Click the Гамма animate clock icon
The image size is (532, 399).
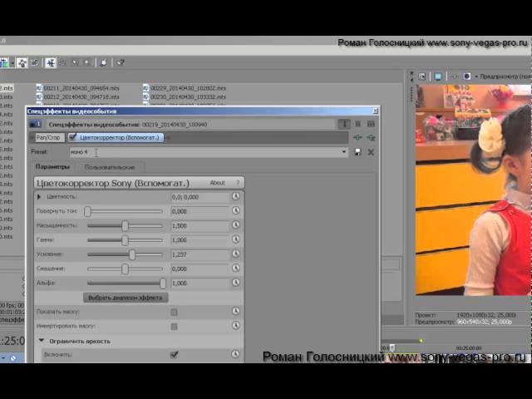[236, 239]
